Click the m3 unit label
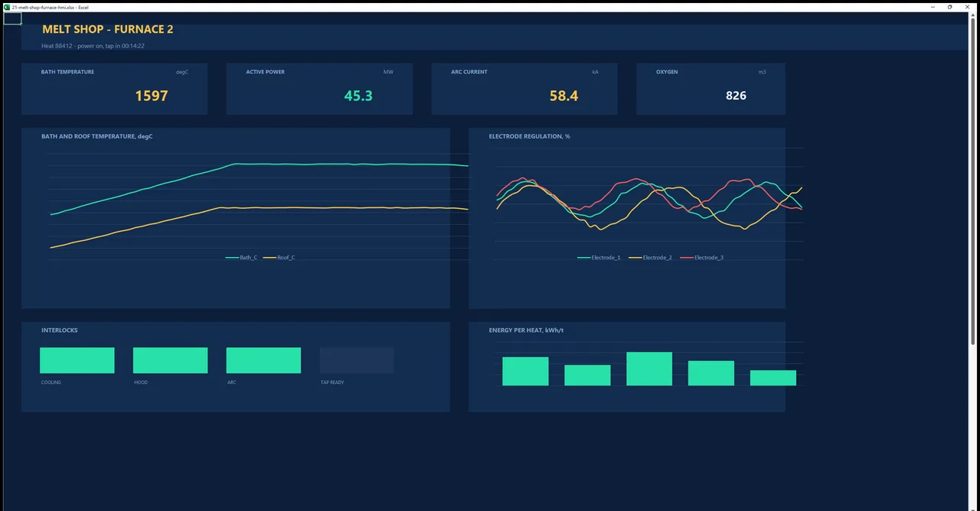The height and width of the screenshot is (511, 980). coord(762,72)
